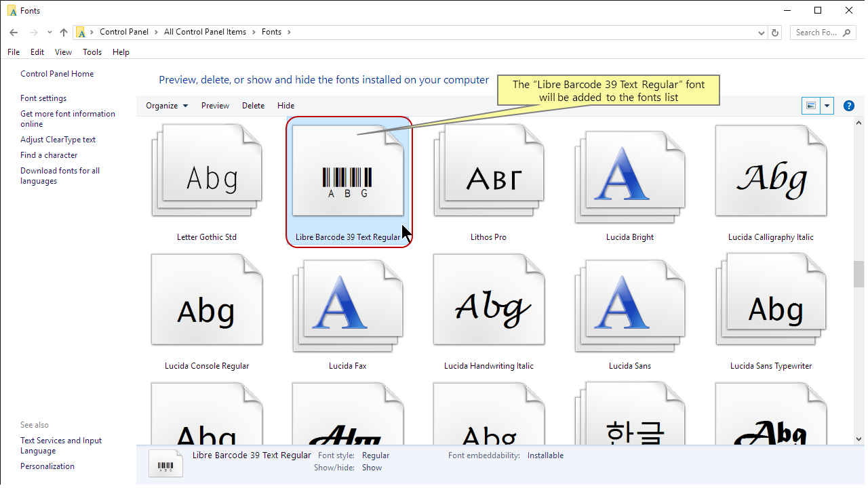Go up one folder level arrow
The width and height of the screenshot is (868, 488).
[x=64, y=32]
